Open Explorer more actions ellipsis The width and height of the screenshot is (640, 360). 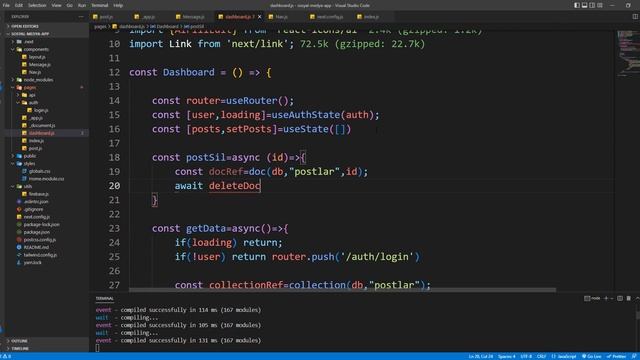click(80, 17)
